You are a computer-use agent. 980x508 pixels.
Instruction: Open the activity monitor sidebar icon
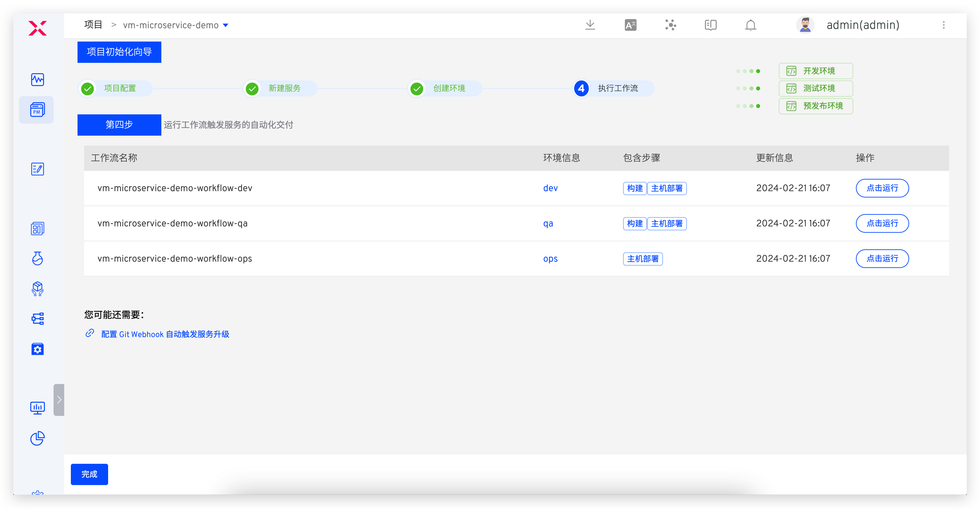tap(37, 79)
